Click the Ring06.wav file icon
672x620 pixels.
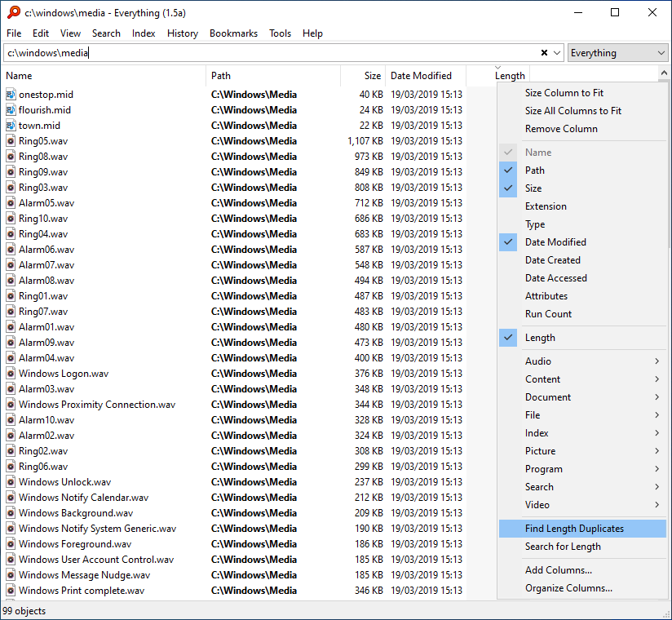pyautogui.click(x=11, y=467)
